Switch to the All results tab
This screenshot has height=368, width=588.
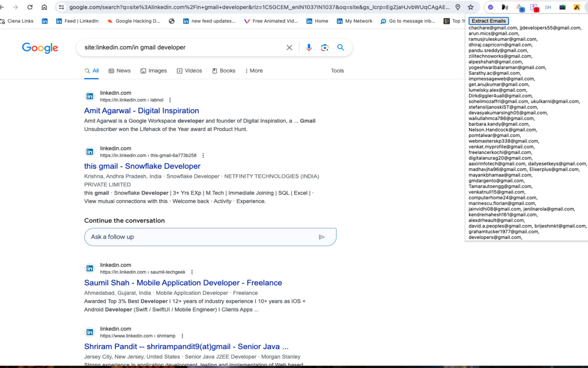(x=91, y=71)
